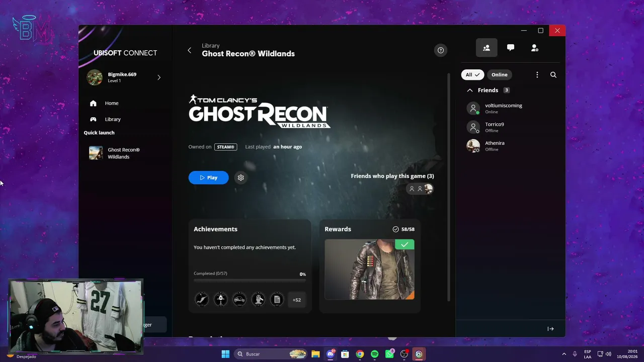This screenshot has width=644, height=362.
Task: Collapse the friends side panel arrow
Action: pyautogui.click(x=550, y=329)
